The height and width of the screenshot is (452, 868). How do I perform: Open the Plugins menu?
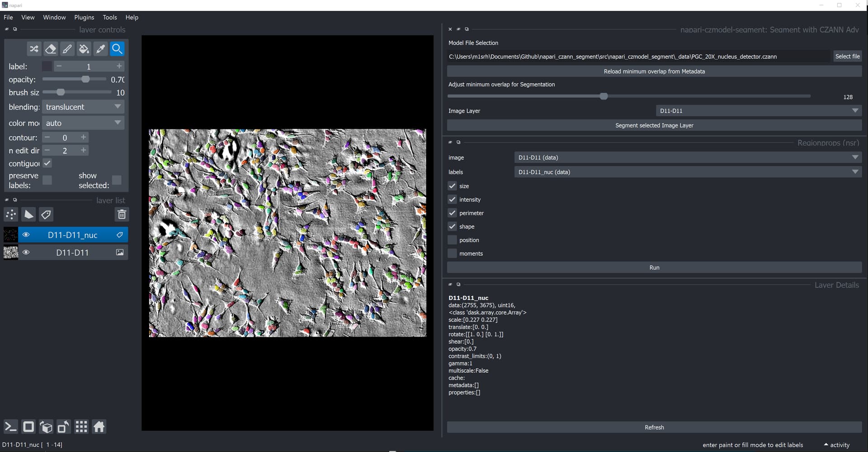84,17
